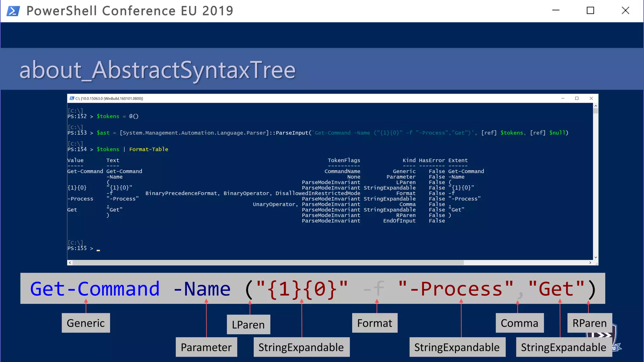Screen dimensions: 644x362
Task: Click the console horizontal scrollbar right arrow
Action: [590, 263]
